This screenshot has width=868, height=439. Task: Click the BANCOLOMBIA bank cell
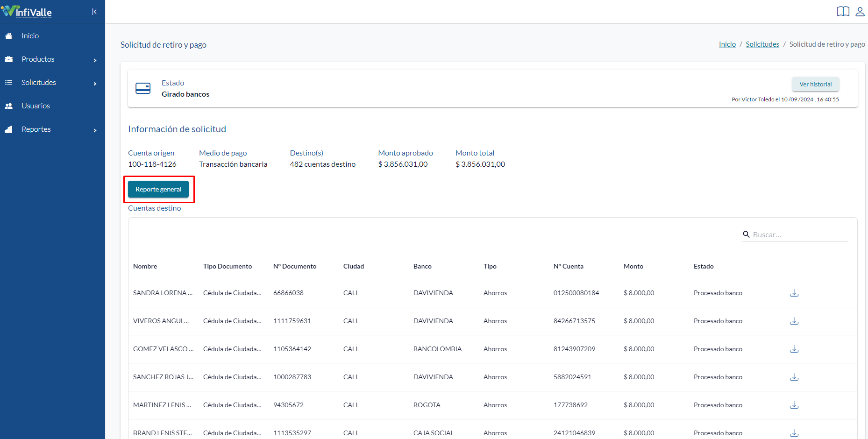(437, 349)
